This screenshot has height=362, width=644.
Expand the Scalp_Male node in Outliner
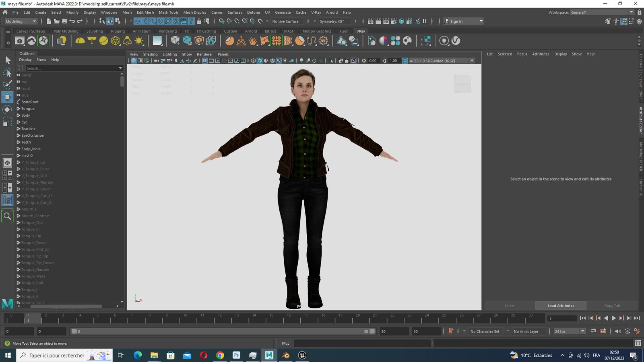pos(19,149)
